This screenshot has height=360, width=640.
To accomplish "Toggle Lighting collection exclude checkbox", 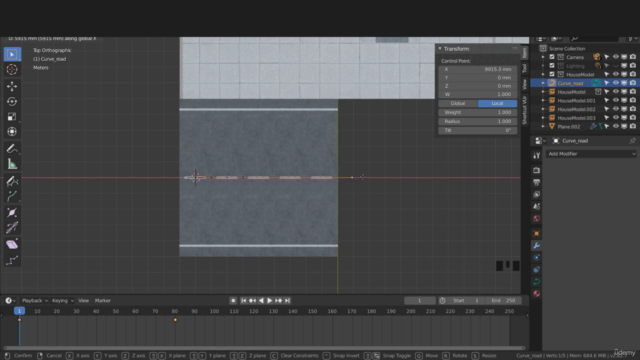I will 552,66.
